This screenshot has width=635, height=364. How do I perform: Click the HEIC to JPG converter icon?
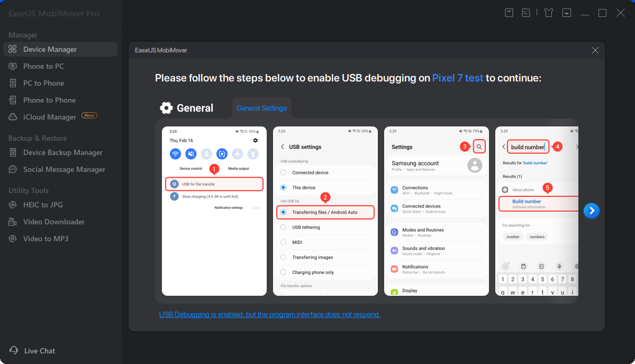tap(13, 205)
